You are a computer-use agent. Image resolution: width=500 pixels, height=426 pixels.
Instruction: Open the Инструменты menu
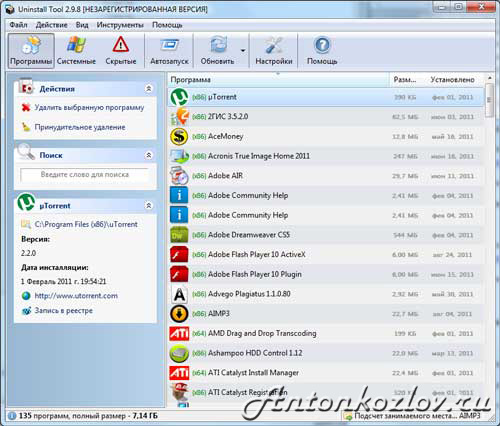(120, 25)
